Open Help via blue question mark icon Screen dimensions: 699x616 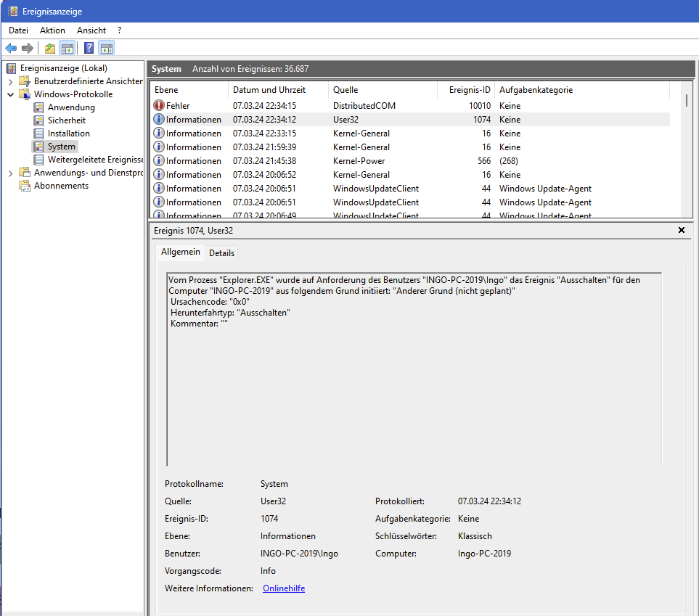tap(89, 49)
